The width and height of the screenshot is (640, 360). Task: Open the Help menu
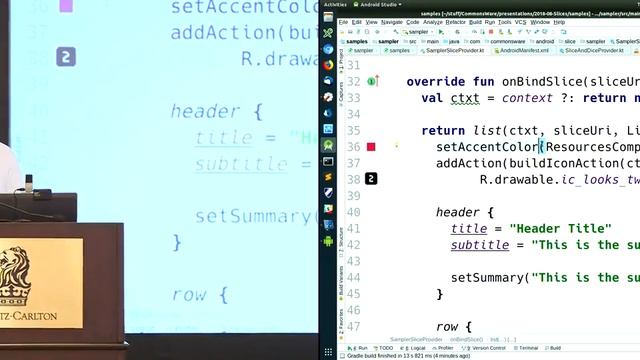point(559,22)
